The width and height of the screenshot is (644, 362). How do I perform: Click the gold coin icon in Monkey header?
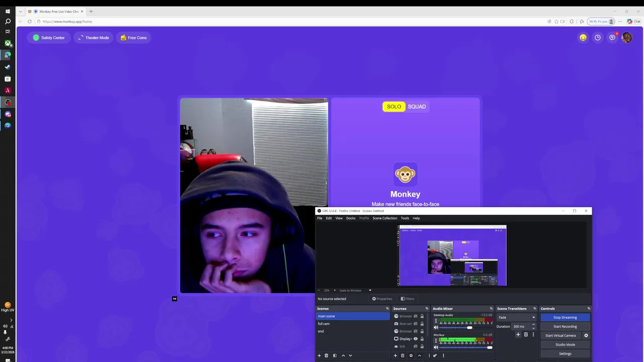pyautogui.click(x=583, y=38)
